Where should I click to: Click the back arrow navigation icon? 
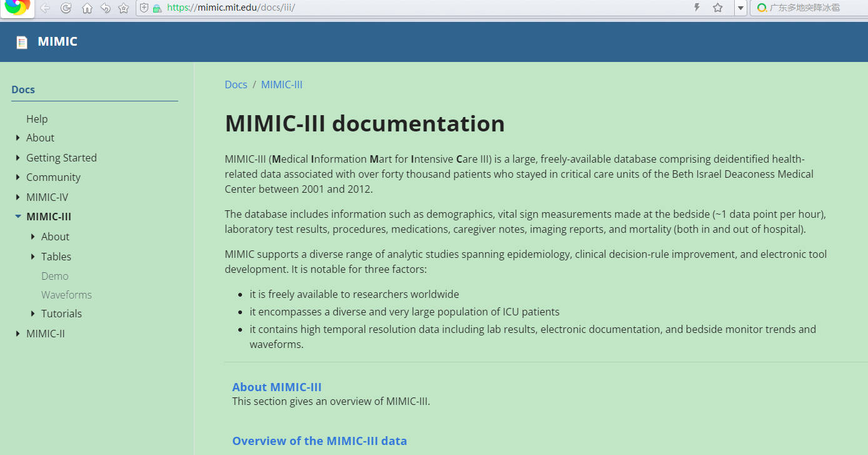(45, 8)
